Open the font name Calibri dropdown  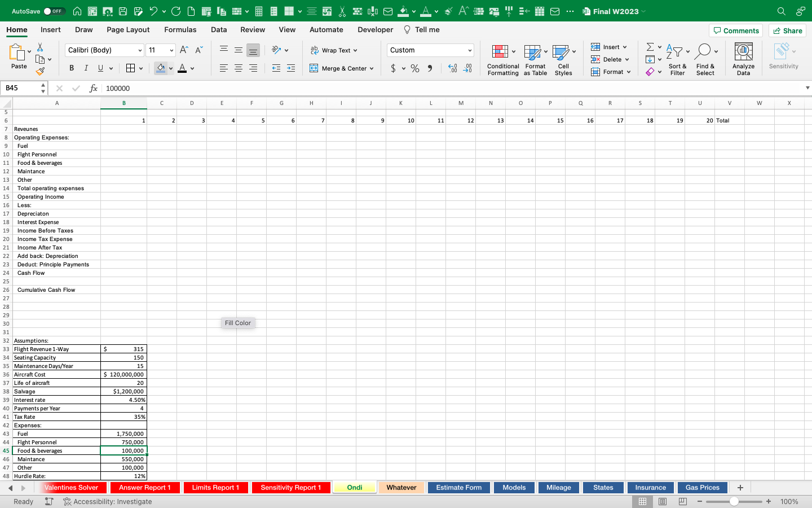point(140,50)
